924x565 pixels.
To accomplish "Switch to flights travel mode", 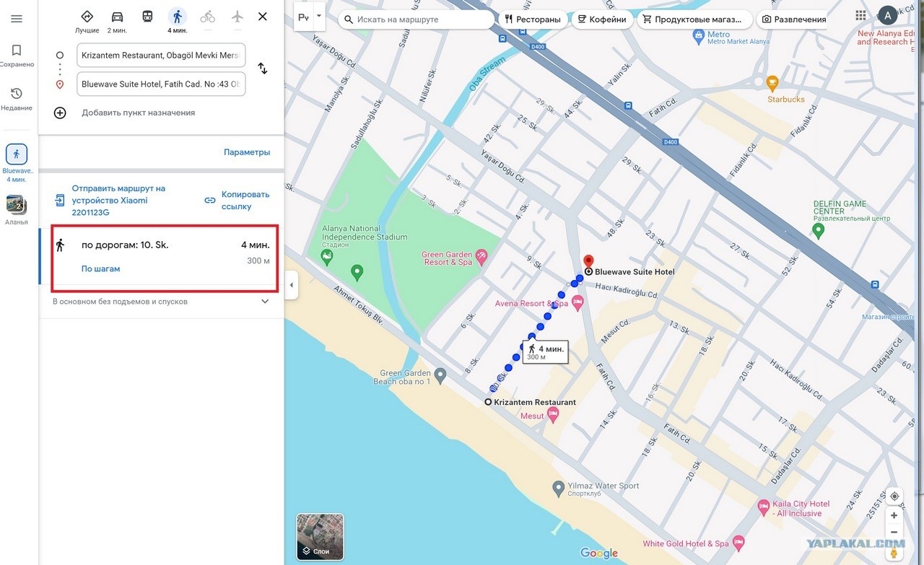I will point(237,17).
